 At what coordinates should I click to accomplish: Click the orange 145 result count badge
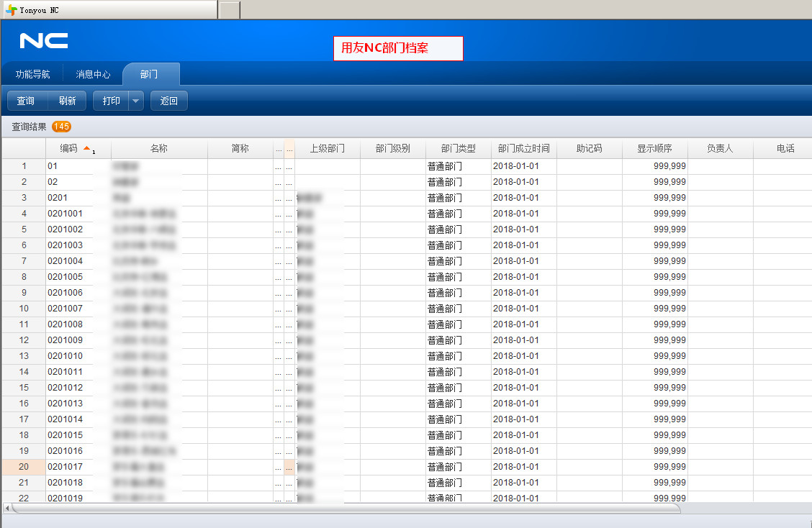pos(61,127)
